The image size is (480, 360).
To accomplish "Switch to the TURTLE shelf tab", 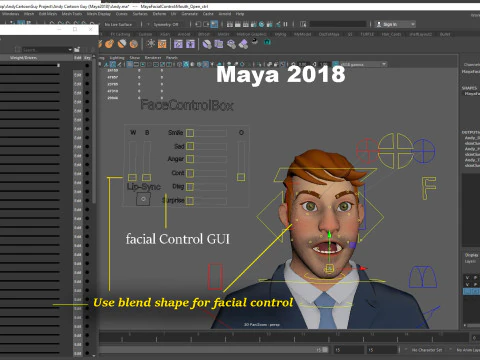I will tap(367, 34).
